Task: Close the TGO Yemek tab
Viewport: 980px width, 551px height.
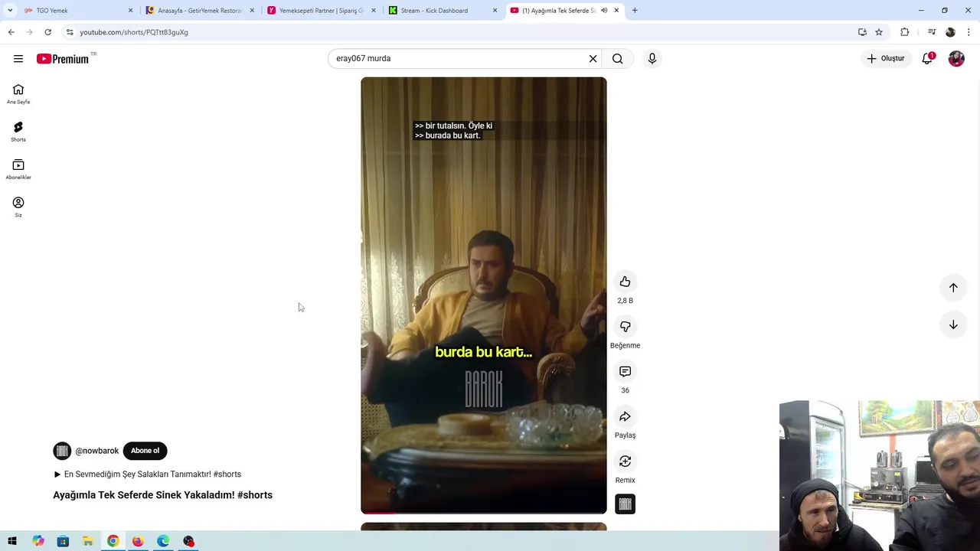Action: 130,11
